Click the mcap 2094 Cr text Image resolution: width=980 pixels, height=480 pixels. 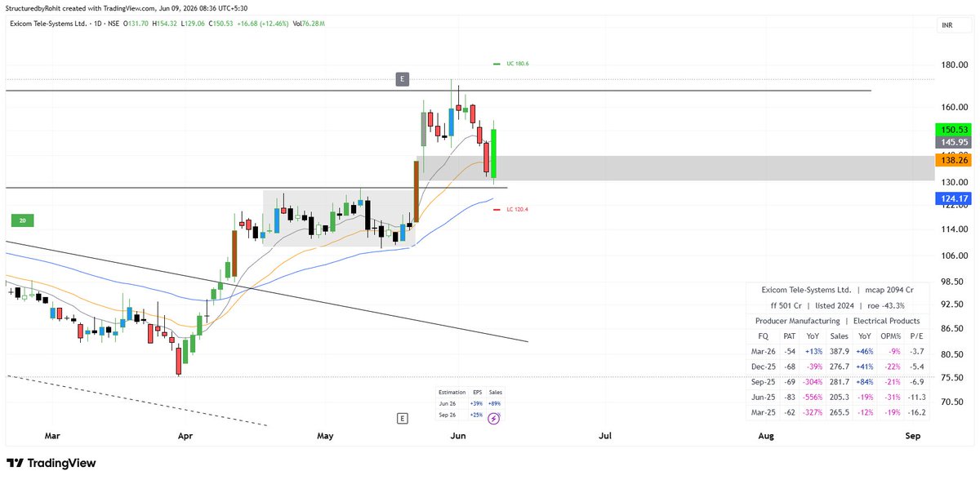(x=889, y=290)
